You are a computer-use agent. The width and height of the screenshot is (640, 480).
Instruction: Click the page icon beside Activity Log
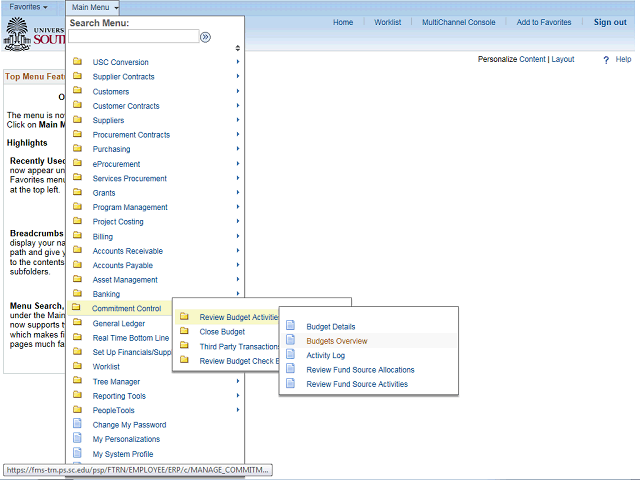tap(290, 354)
